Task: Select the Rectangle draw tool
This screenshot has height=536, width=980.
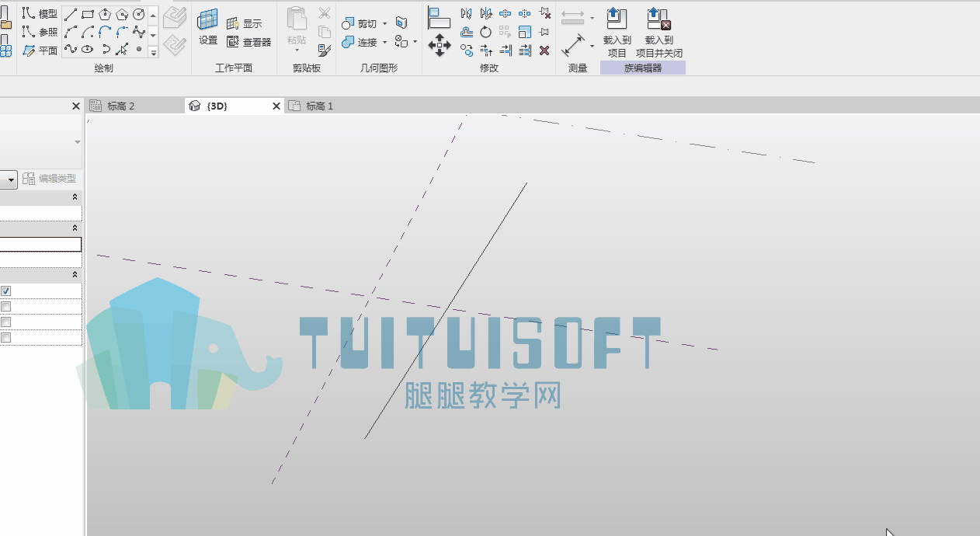Action: click(88, 14)
